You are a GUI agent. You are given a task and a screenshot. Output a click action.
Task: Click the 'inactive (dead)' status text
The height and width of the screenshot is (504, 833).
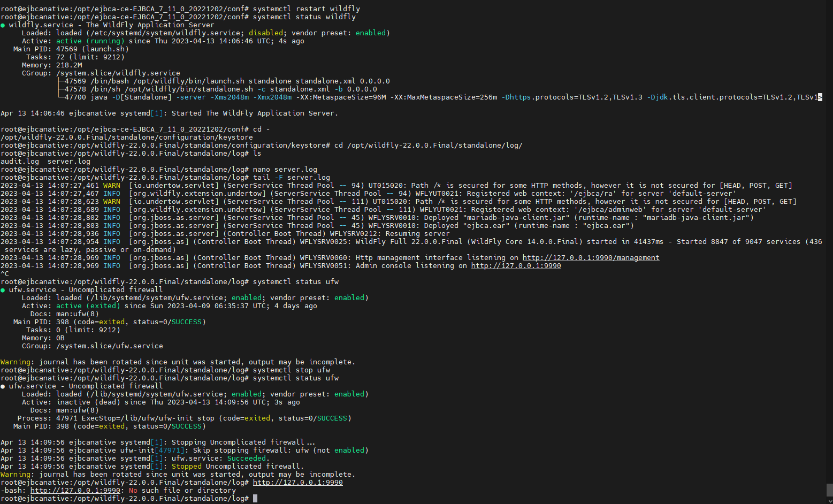[x=88, y=402]
